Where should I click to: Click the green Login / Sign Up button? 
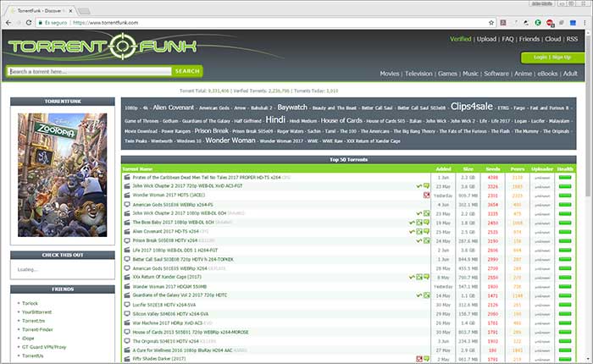click(x=552, y=58)
